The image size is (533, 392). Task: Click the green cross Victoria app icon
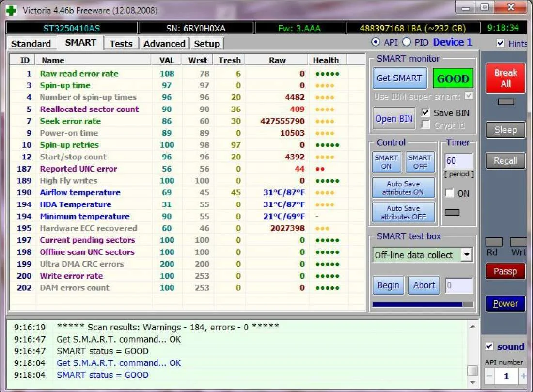click(x=11, y=10)
